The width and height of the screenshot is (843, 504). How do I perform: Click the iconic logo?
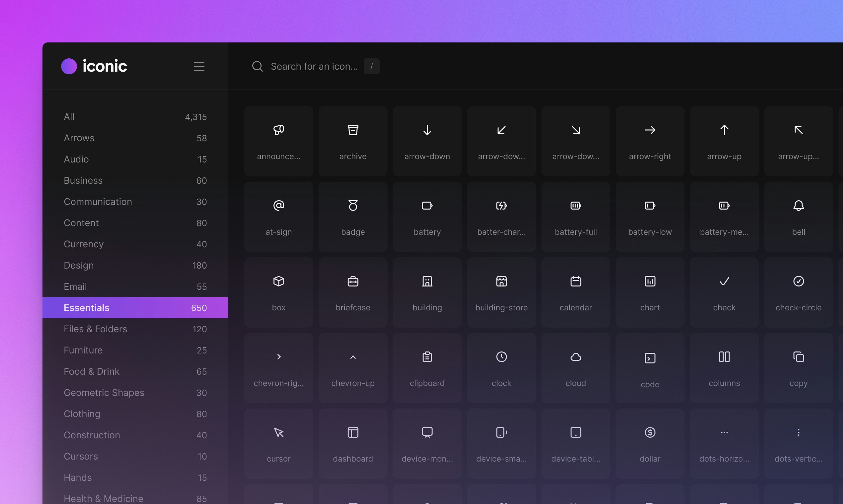coord(94,66)
